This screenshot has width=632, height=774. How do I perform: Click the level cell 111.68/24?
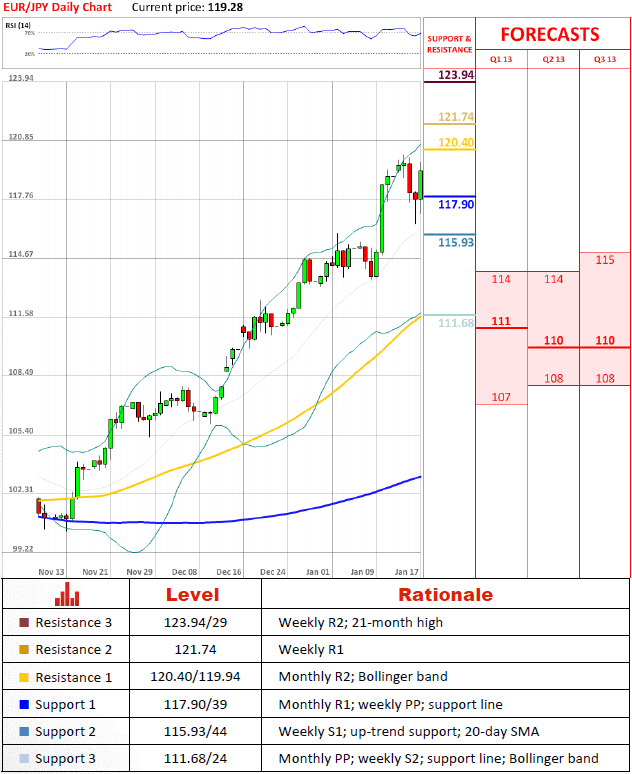(196, 759)
